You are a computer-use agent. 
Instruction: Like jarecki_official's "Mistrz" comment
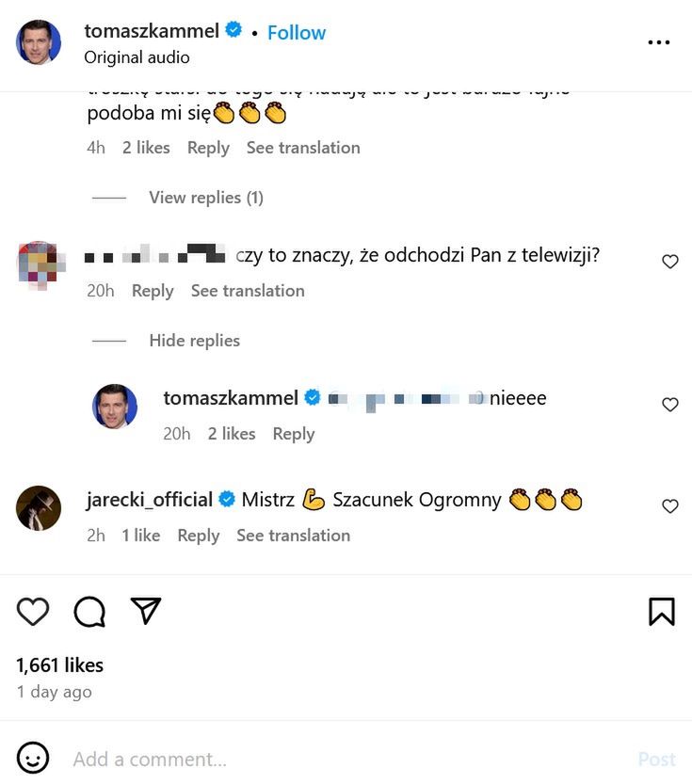pos(670,506)
